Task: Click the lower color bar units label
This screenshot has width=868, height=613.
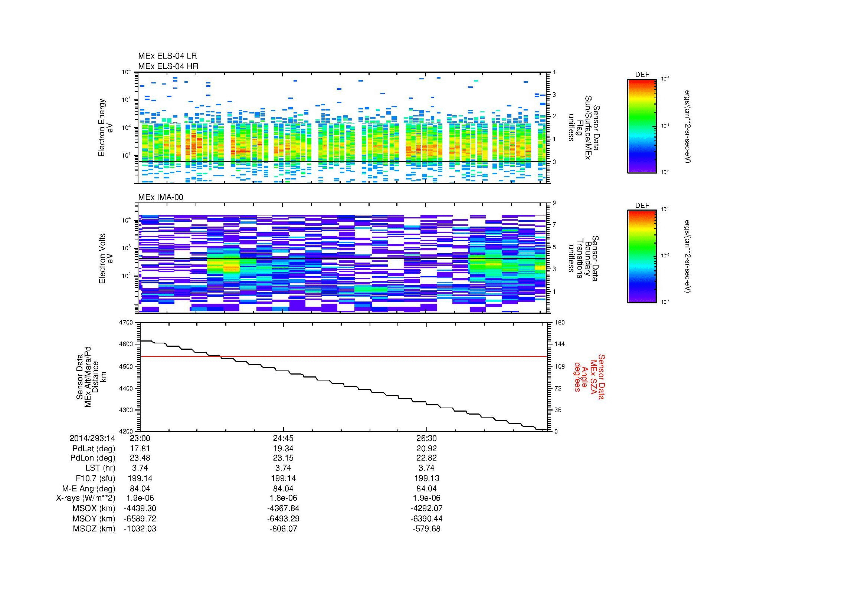Action: point(688,257)
